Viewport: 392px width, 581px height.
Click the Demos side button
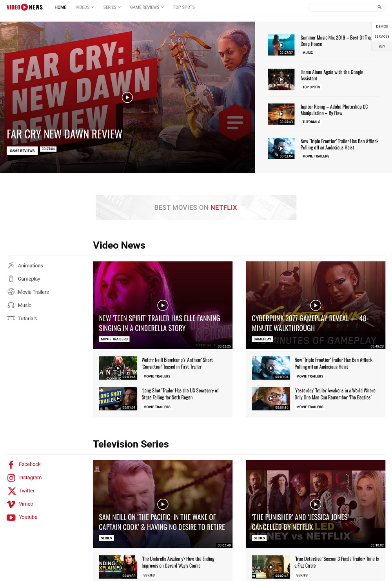(x=381, y=27)
